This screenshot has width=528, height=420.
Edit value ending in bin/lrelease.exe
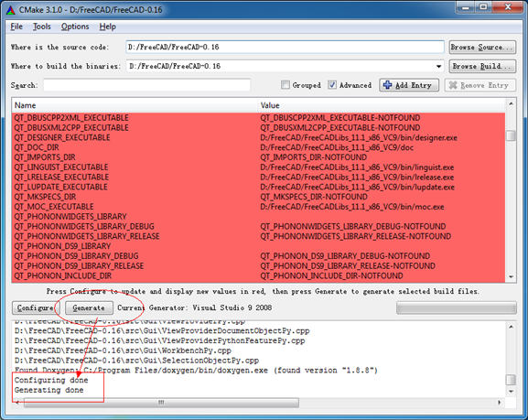(x=357, y=178)
